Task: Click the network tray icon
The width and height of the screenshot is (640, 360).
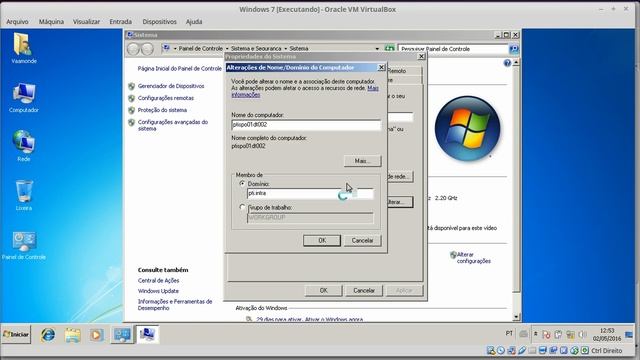Action: tap(570, 335)
